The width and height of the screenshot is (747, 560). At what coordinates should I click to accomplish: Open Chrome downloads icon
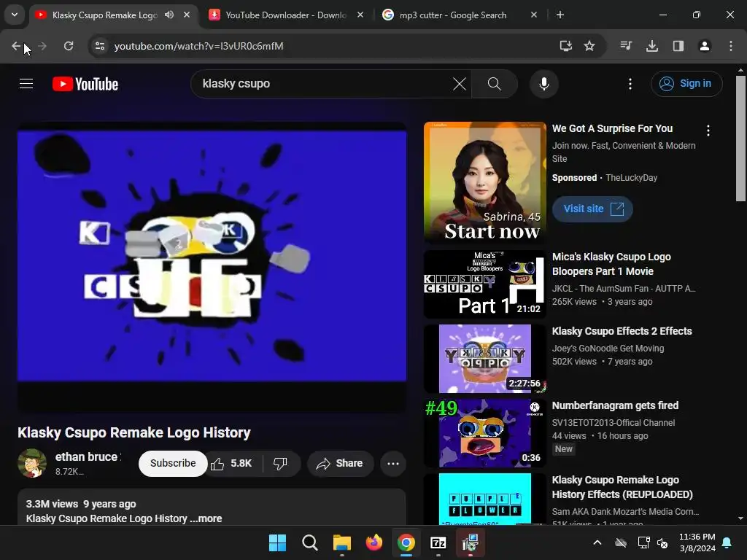tap(652, 46)
